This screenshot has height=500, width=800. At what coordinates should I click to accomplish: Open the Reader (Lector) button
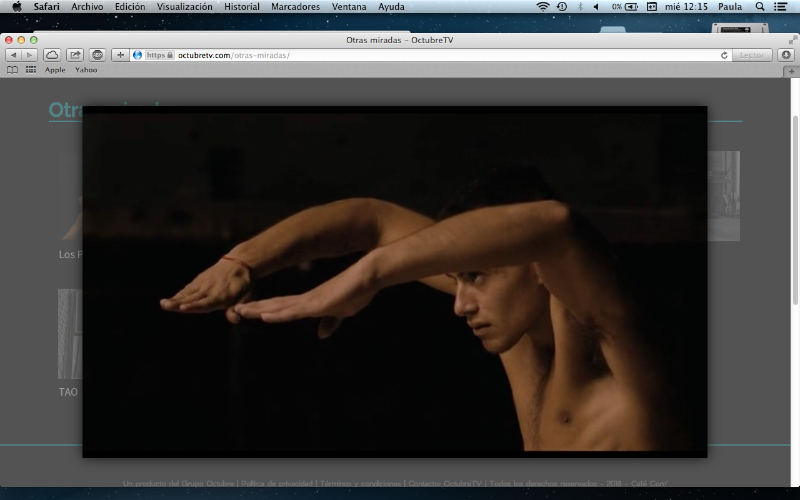coord(752,55)
